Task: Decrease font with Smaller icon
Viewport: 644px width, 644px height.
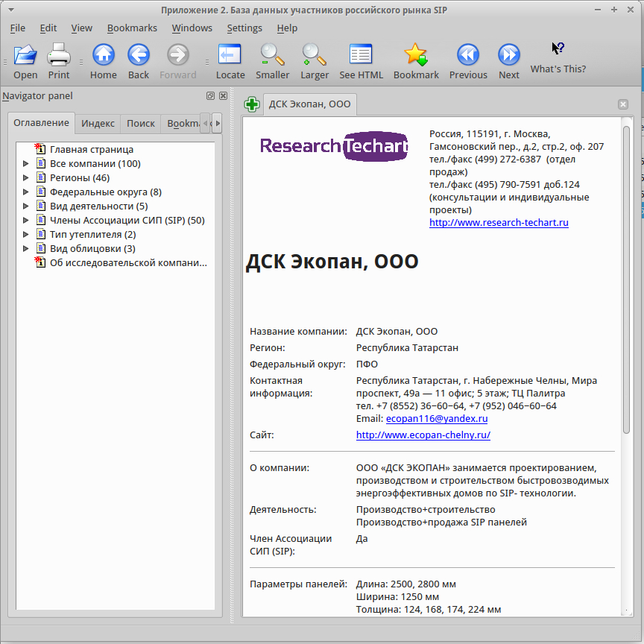Action: [x=272, y=55]
